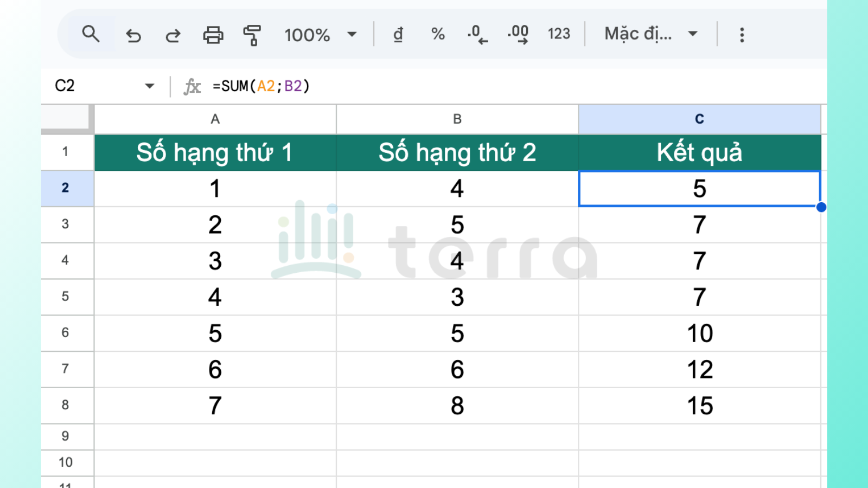Select cell B5 containing 3

(x=457, y=297)
